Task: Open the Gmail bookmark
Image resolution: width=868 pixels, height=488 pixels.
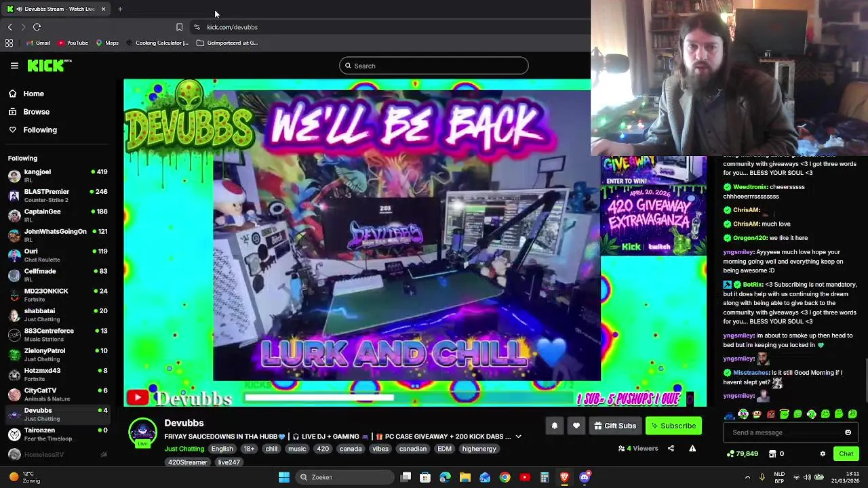Action: click(38, 43)
